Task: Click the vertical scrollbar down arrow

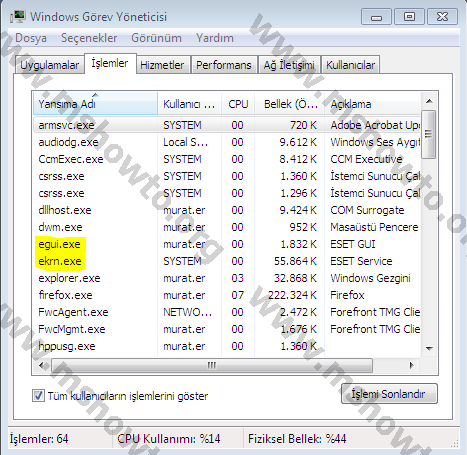Action: 429,348
